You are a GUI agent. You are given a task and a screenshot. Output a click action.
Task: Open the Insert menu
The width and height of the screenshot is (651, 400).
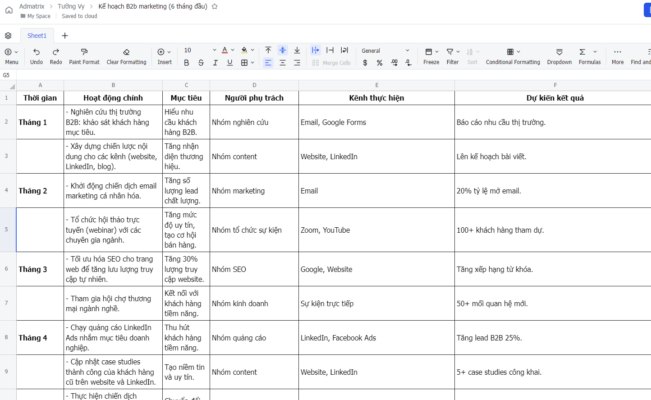(x=164, y=56)
